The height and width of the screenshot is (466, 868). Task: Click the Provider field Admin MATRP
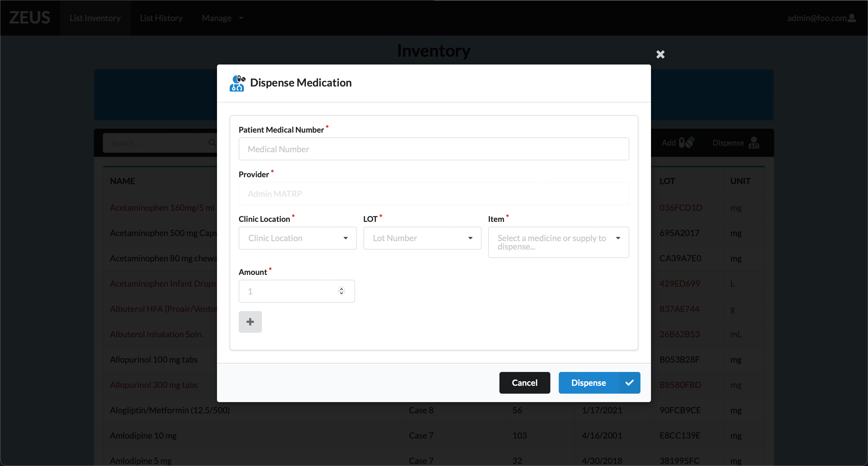(434, 194)
